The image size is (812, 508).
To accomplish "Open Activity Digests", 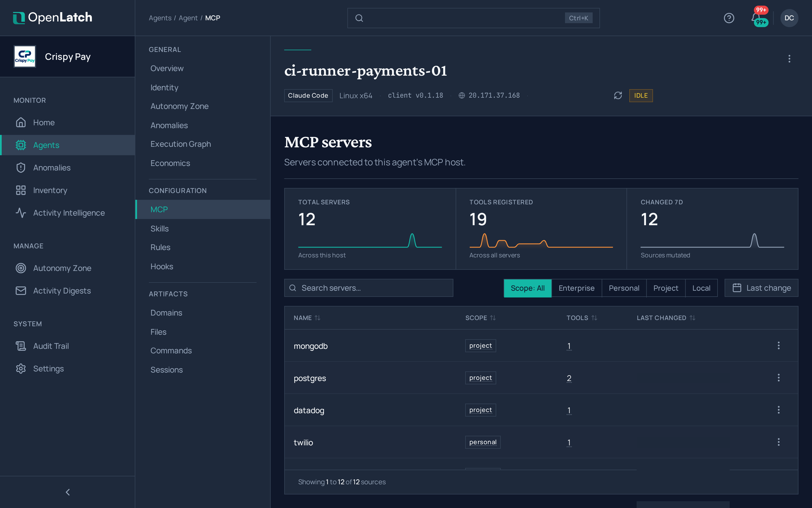I will pos(68,291).
